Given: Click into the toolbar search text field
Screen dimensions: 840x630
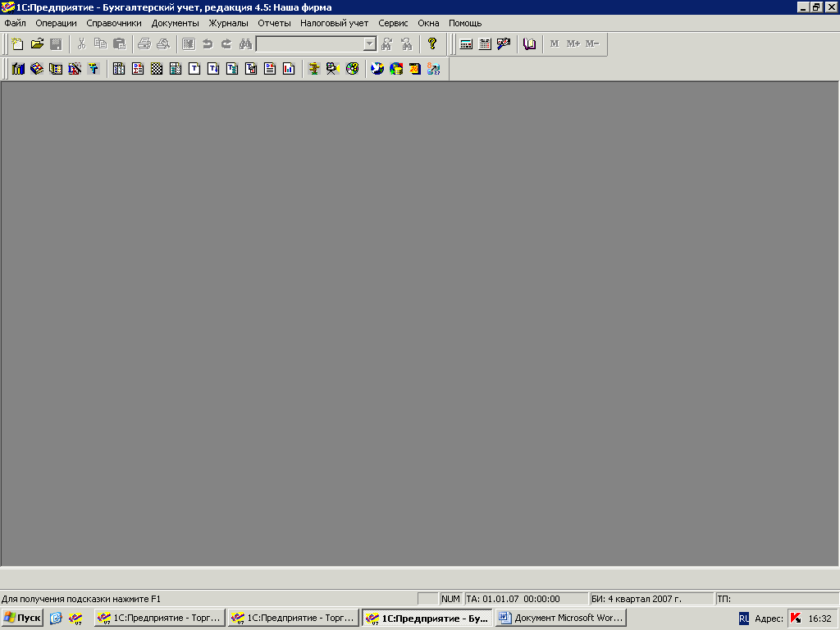Looking at the screenshot, I should (310, 44).
